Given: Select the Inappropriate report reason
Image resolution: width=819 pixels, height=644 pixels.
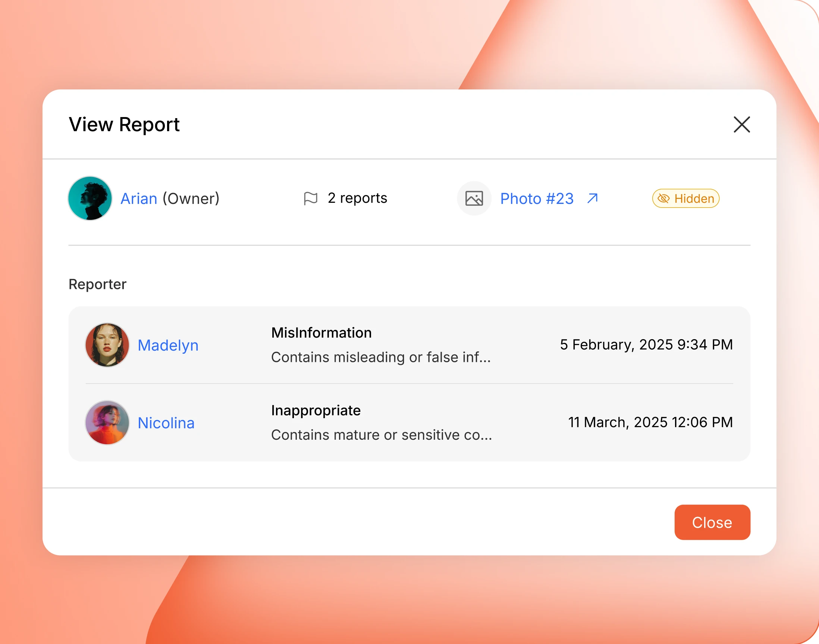Looking at the screenshot, I should (316, 411).
